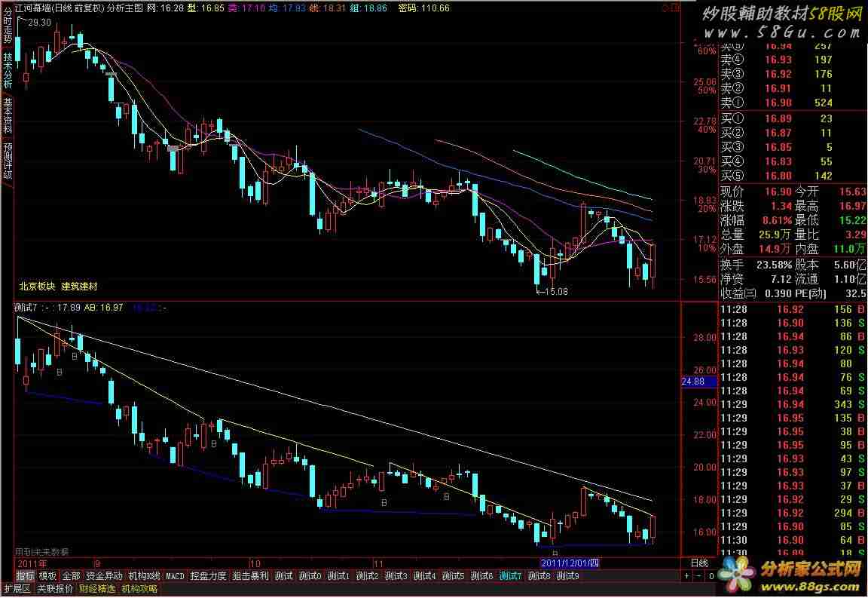This screenshot has height=598, width=868.
Task: Select the plain 测试 indicator tab
Action: pos(283,576)
